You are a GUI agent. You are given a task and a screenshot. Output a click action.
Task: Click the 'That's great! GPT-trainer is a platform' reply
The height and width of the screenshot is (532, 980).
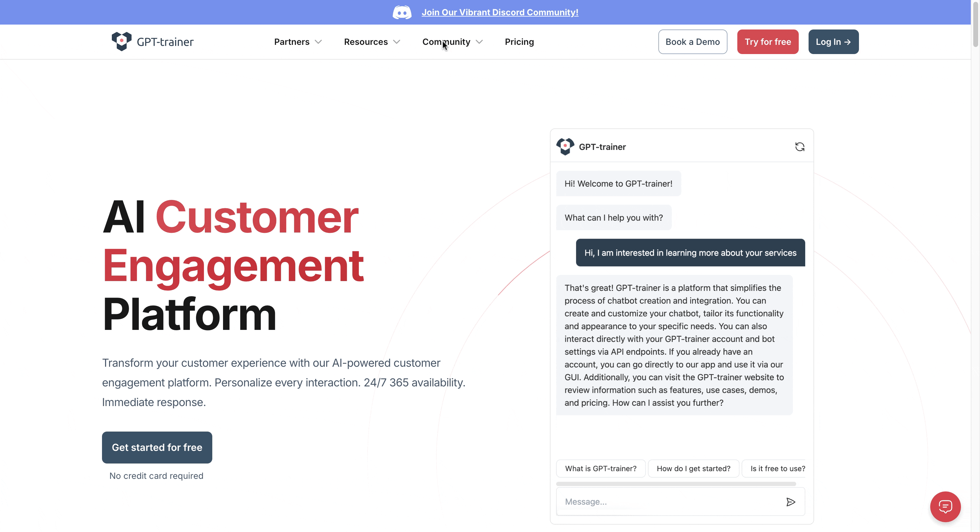(x=674, y=345)
